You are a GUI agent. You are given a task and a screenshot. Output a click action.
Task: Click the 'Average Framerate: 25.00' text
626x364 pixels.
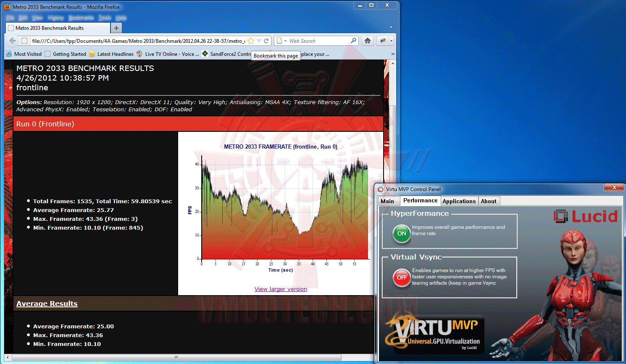[x=74, y=326]
